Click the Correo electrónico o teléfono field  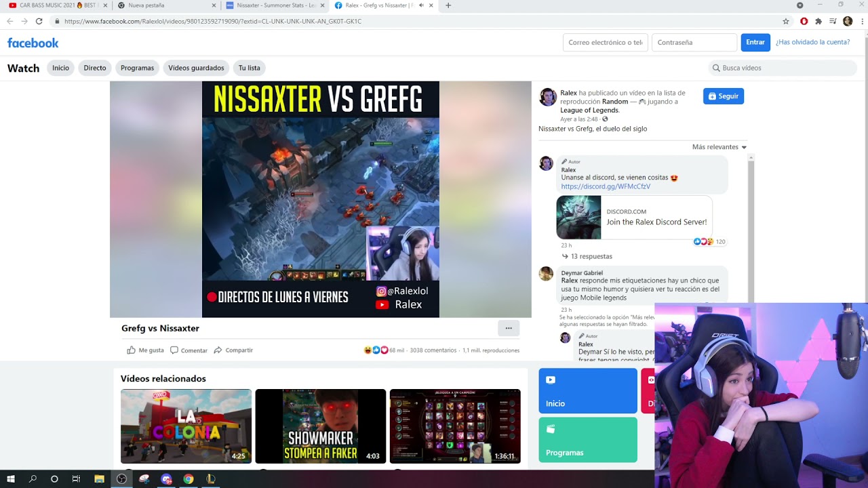click(x=606, y=42)
